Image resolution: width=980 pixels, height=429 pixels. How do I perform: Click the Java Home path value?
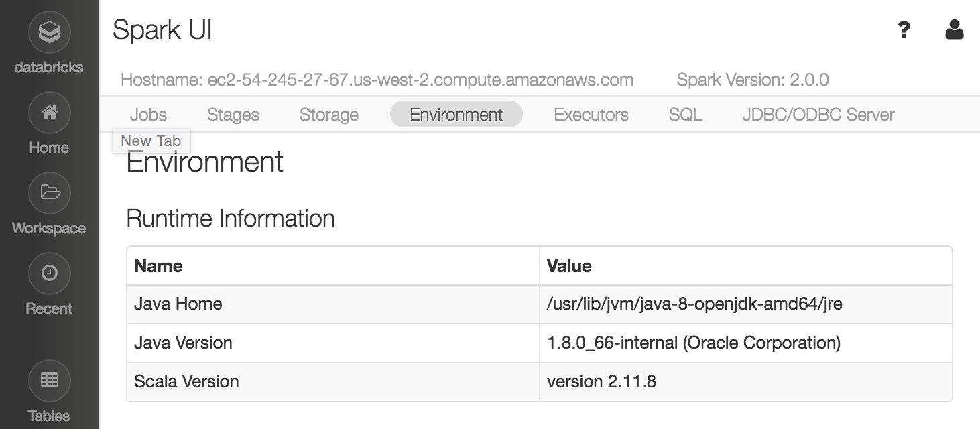point(694,304)
